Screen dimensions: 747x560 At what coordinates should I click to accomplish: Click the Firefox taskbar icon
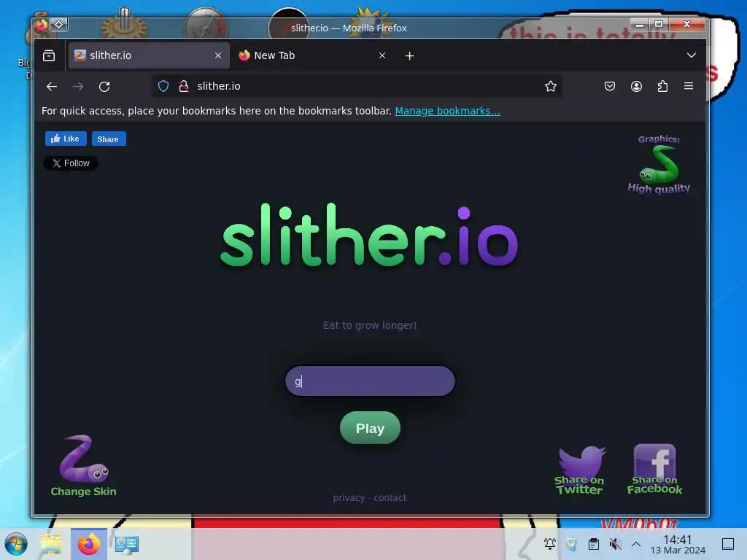89,544
